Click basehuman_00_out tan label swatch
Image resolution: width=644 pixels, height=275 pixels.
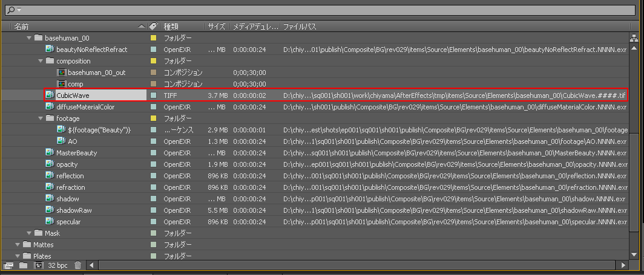pyautogui.click(x=153, y=72)
